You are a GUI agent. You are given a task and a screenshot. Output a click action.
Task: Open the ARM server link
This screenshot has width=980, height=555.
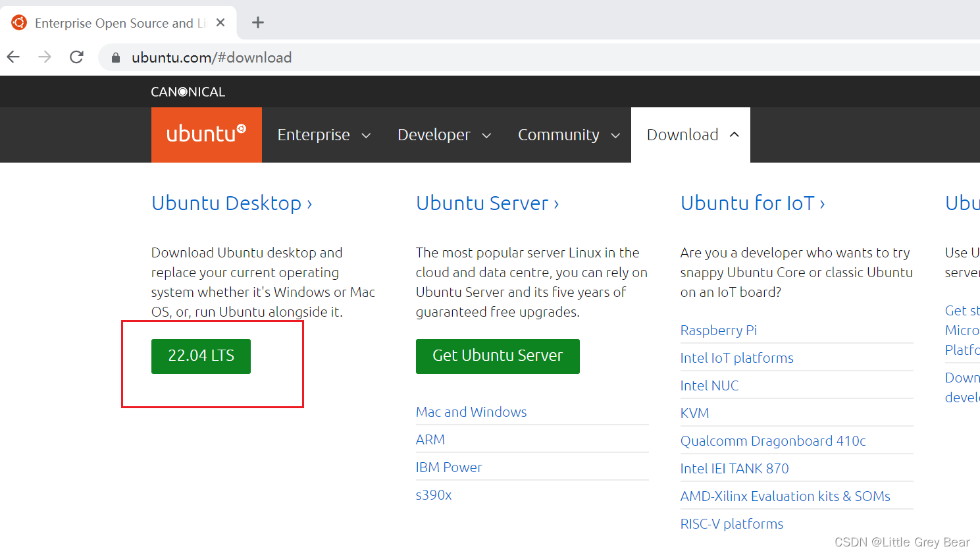(430, 440)
